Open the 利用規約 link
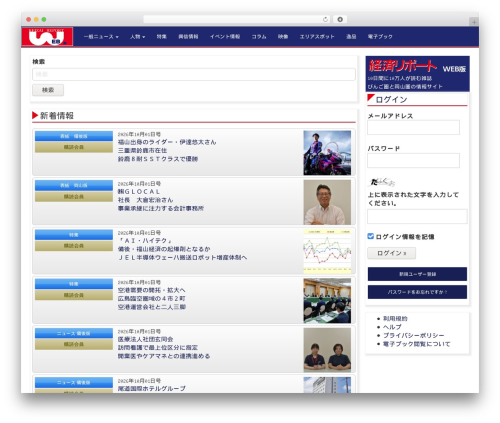 click(395, 318)
